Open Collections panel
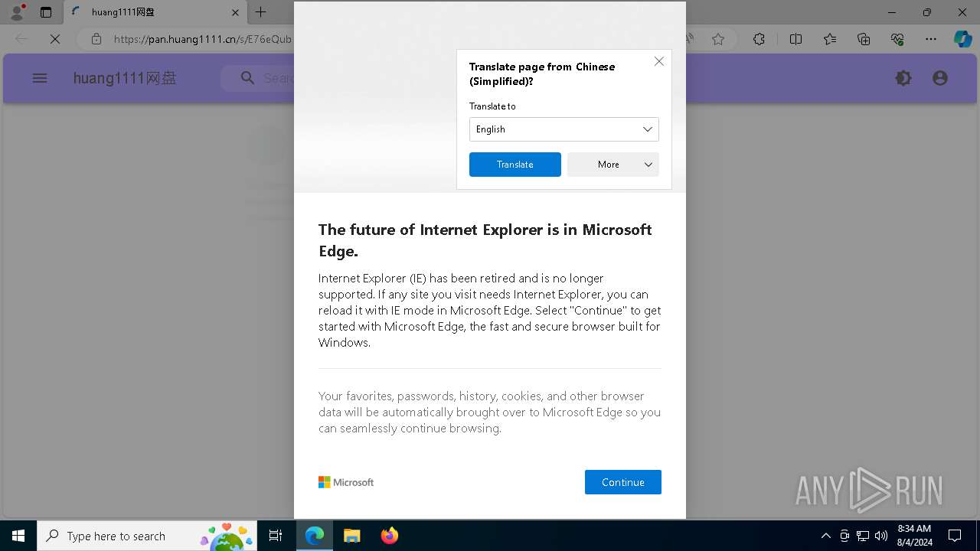This screenshot has width=980, height=551. tap(864, 39)
